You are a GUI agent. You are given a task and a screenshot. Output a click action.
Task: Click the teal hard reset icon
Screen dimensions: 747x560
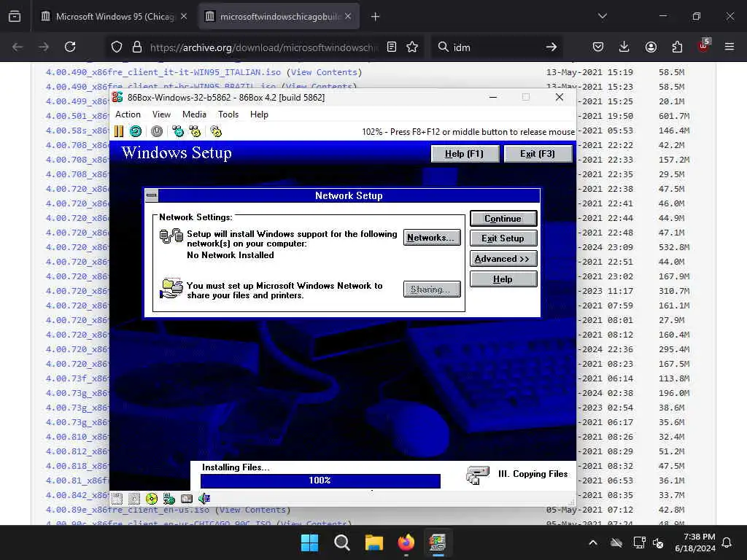(x=136, y=131)
